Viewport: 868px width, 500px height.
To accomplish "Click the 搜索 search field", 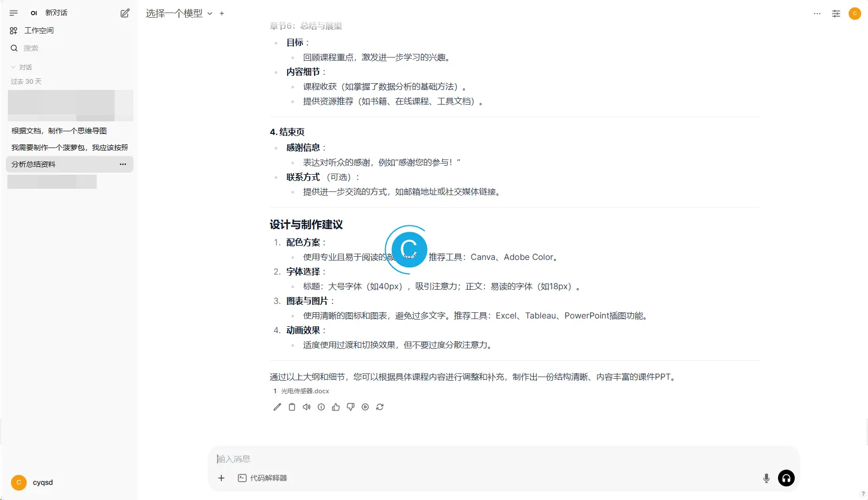I will [31, 48].
